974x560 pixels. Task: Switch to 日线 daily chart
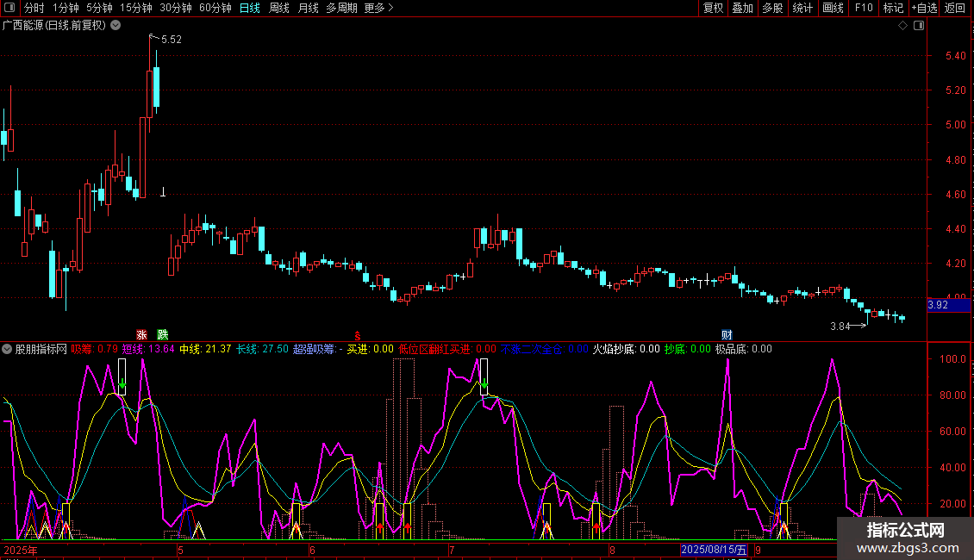tap(250, 8)
